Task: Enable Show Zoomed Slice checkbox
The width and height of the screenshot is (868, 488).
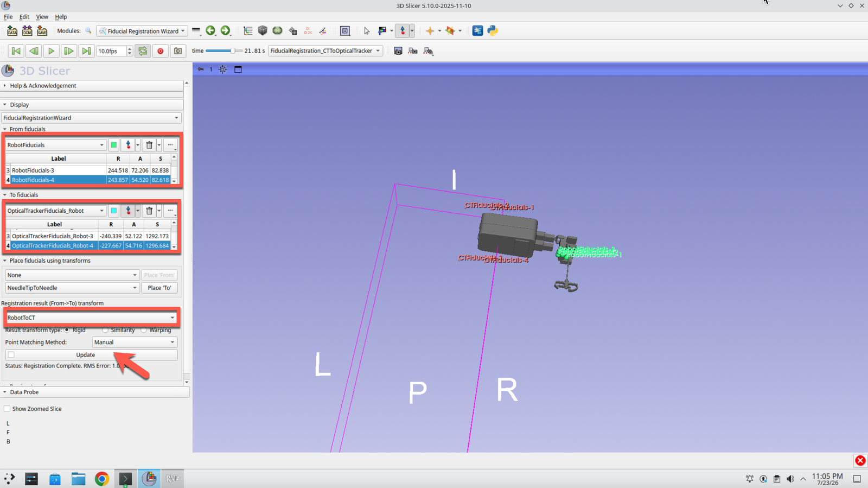Action: point(7,409)
